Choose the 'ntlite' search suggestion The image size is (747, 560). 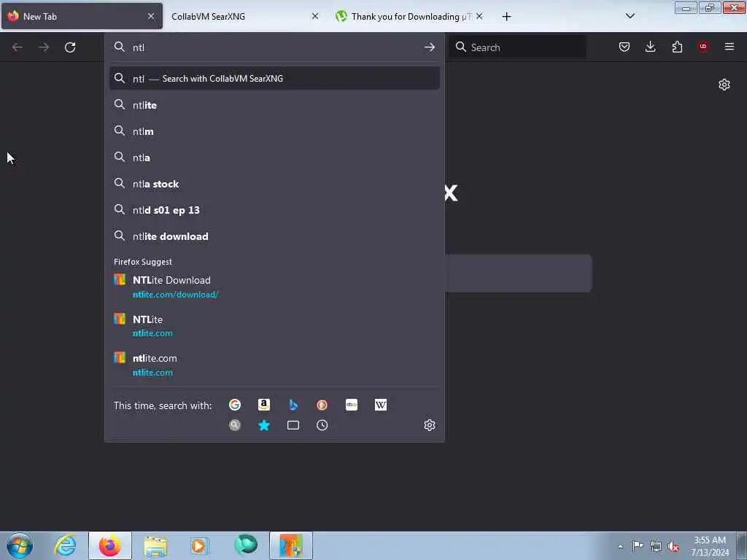tap(274, 105)
